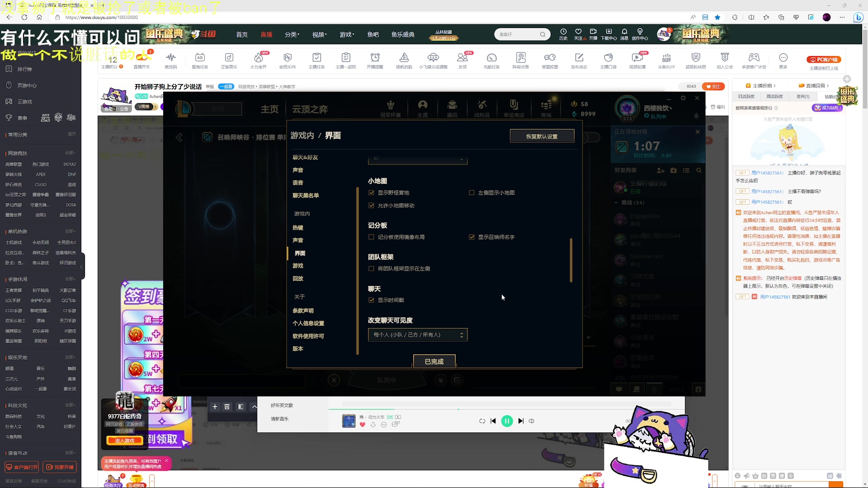Click the settings panel vertical scrollbar
This screenshot has width=868, height=488.
click(571, 260)
